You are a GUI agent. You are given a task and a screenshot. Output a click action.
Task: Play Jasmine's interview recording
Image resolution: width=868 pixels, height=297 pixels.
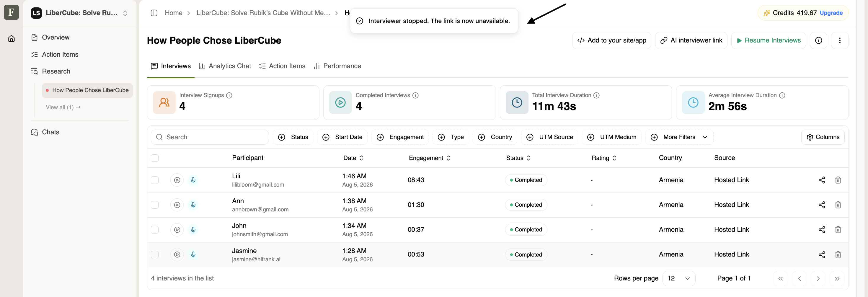point(177,254)
